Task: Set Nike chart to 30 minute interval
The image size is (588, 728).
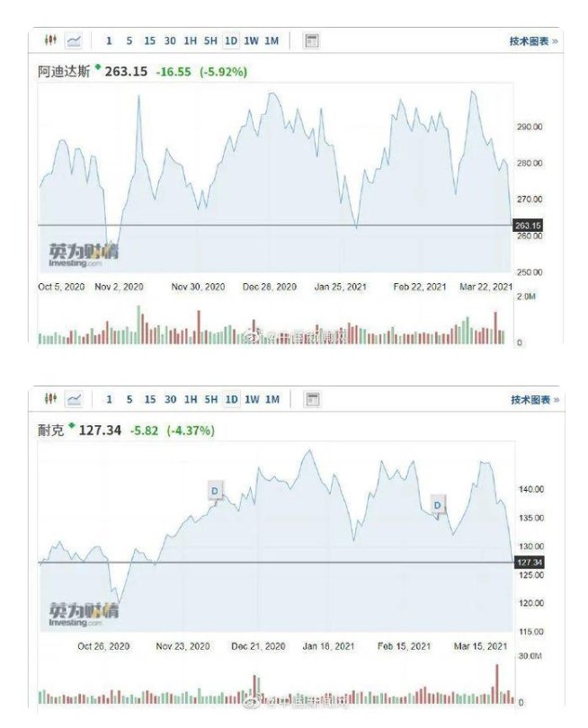Action: point(170,399)
